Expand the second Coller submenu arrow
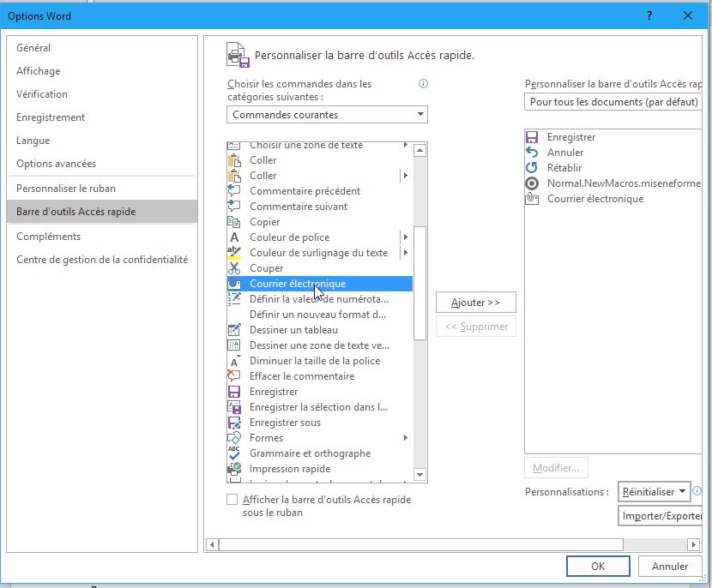Image resolution: width=712 pixels, height=588 pixels. click(406, 176)
